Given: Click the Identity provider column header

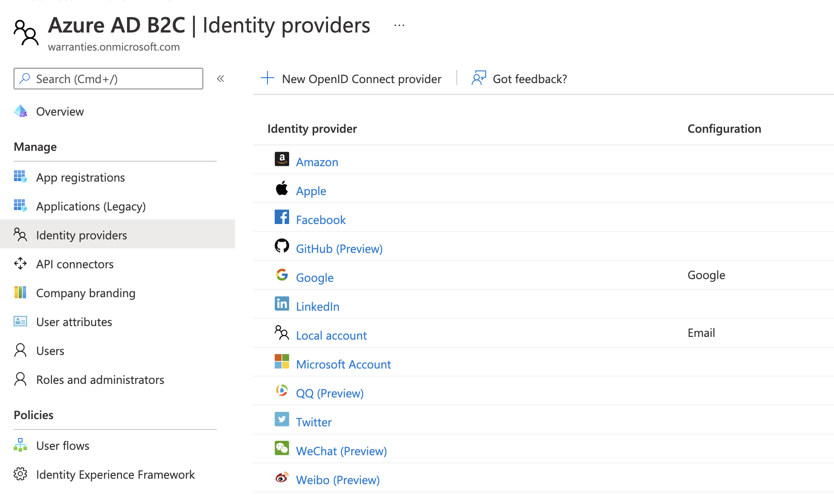Looking at the screenshot, I should (x=312, y=129).
